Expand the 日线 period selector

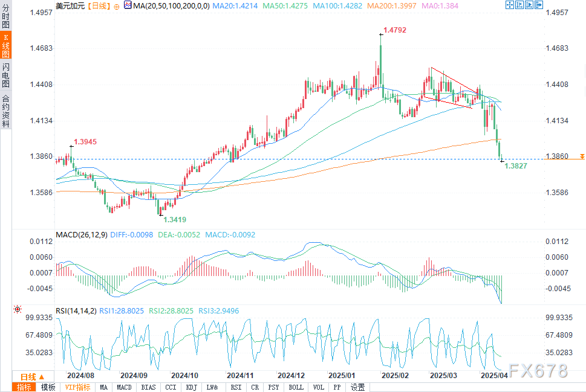point(33,377)
